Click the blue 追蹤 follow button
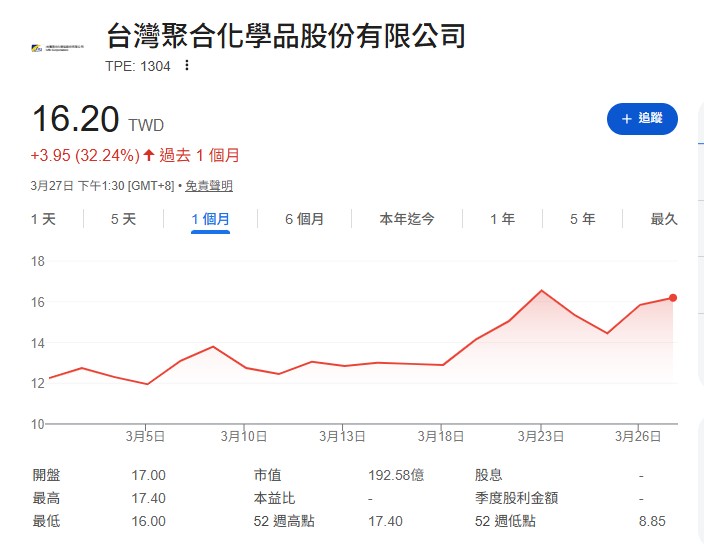 click(x=642, y=119)
